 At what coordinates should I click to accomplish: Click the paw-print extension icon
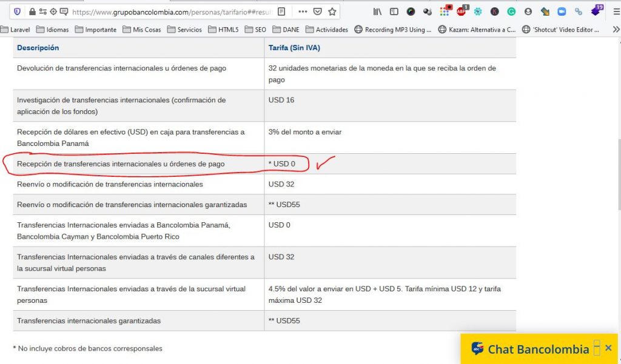[428, 12]
